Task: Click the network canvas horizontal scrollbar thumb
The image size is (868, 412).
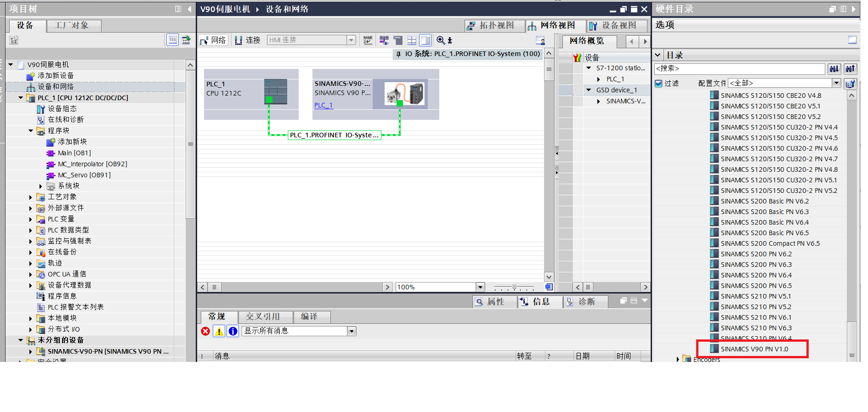Action: [214, 287]
